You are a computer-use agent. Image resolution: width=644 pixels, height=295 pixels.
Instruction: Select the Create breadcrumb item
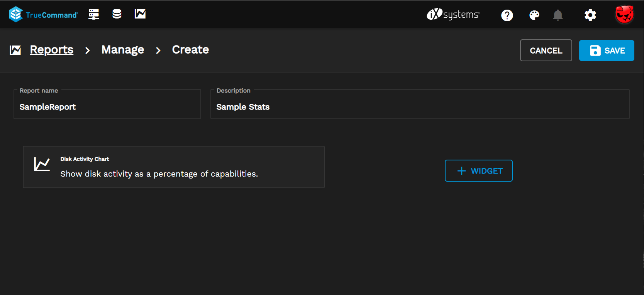(190, 50)
